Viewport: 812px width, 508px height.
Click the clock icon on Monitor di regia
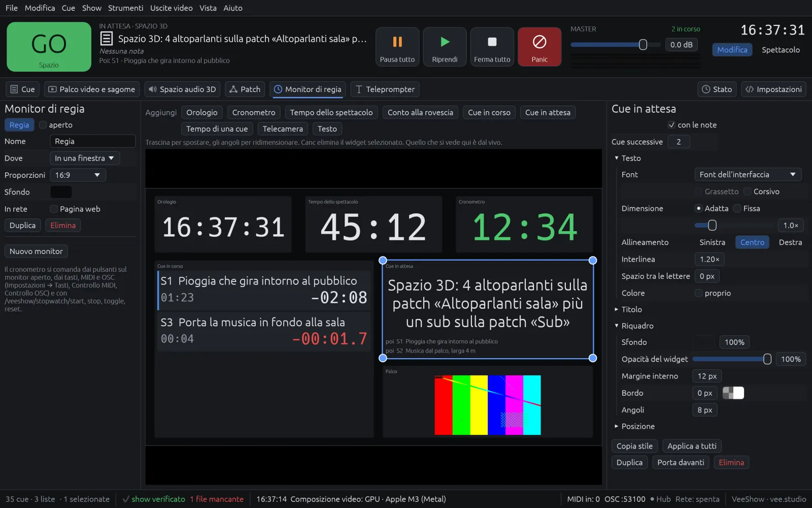(278, 89)
